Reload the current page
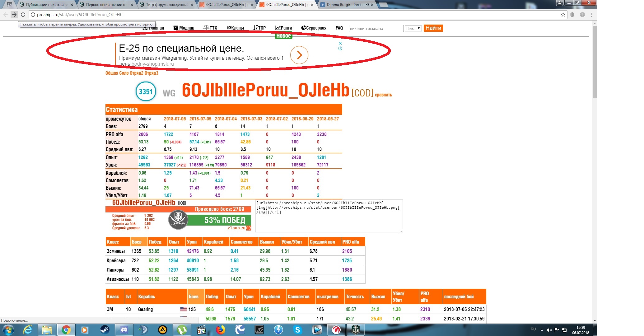This screenshot has width=644, height=336. (x=23, y=15)
